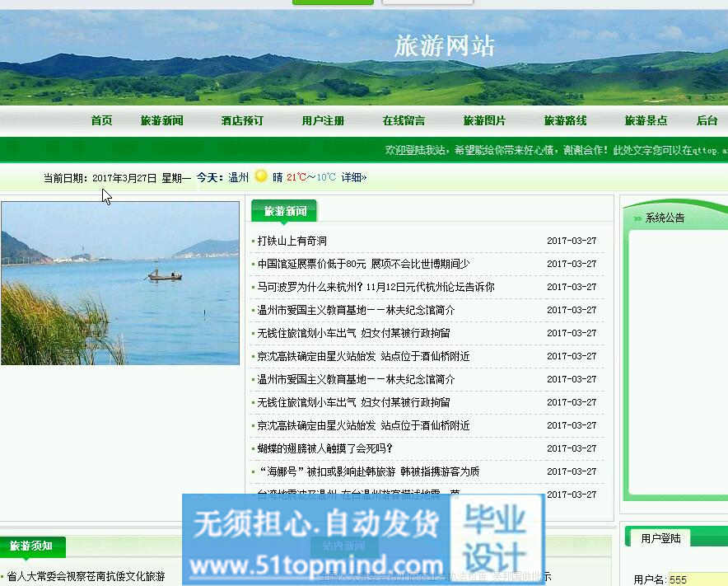Select the 旅游须知 section tab

(32, 546)
